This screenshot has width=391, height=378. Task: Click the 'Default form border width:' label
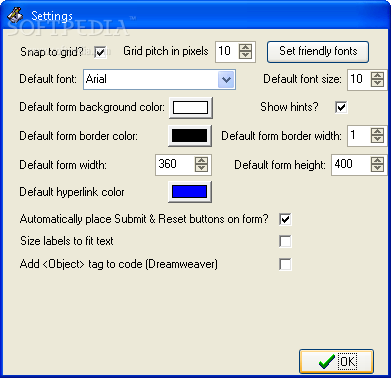(282, 136)
